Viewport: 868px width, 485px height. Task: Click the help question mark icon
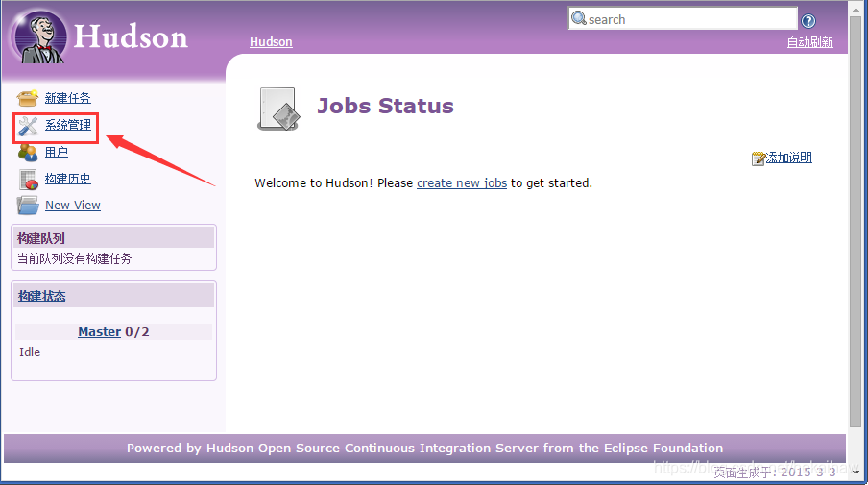pyautogui.click(x=808, y=21)
